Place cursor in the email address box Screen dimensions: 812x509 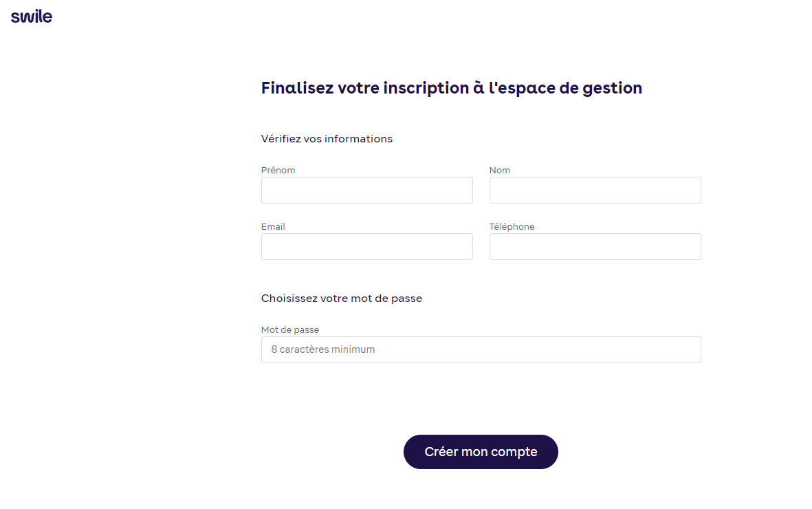366,246
